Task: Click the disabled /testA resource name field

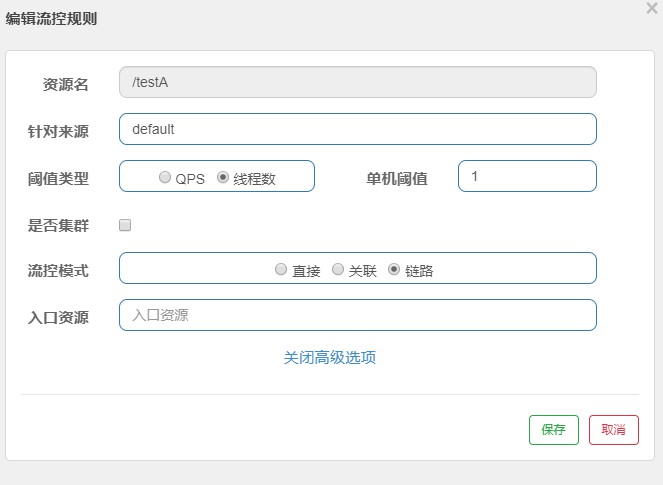Action: (x=358, y=82)
